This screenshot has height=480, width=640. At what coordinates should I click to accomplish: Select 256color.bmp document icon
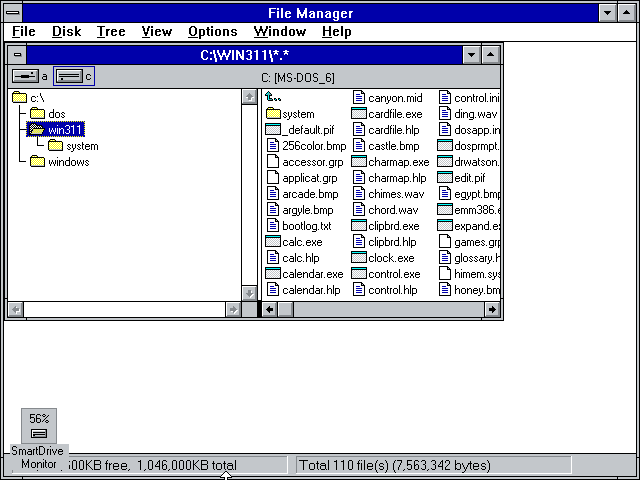(273, 146)
